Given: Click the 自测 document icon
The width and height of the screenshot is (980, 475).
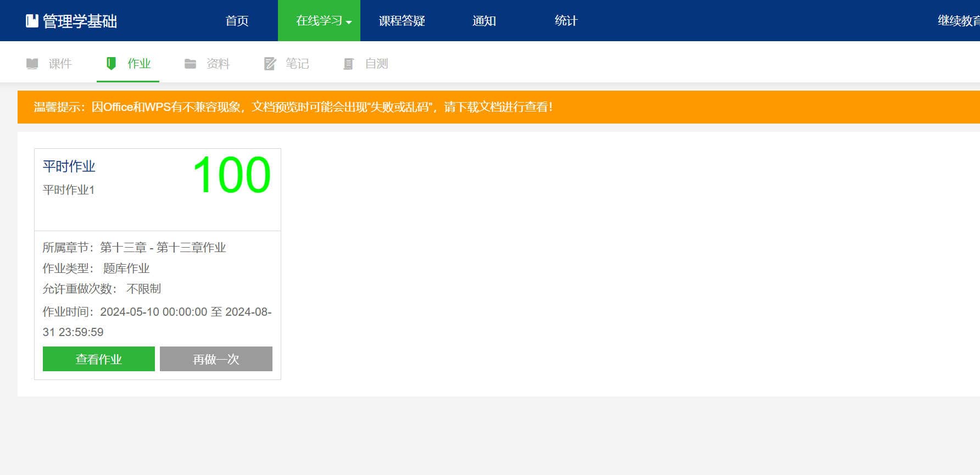Looking at the screenshot, I should tap(348, 64).
